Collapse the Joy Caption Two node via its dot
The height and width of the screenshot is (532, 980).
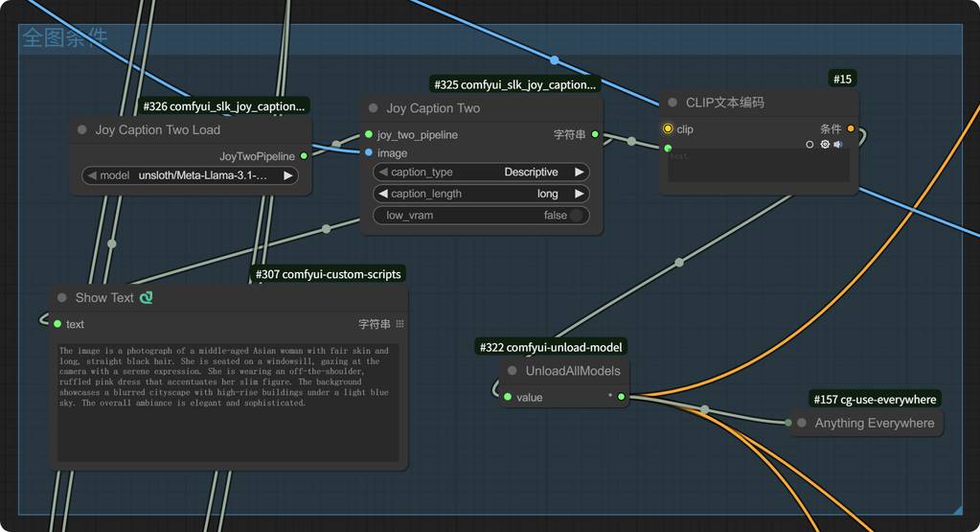tap(373, 108)
